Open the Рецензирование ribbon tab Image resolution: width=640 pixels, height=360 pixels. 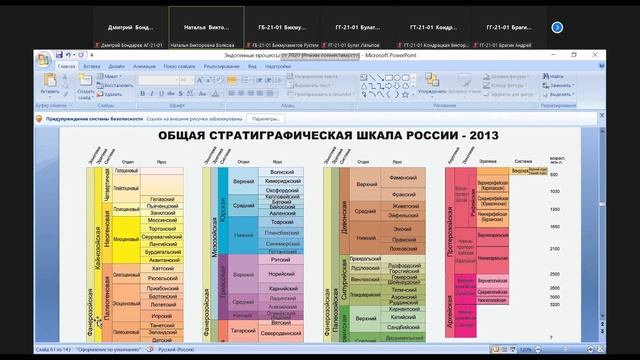coord(222,66)
